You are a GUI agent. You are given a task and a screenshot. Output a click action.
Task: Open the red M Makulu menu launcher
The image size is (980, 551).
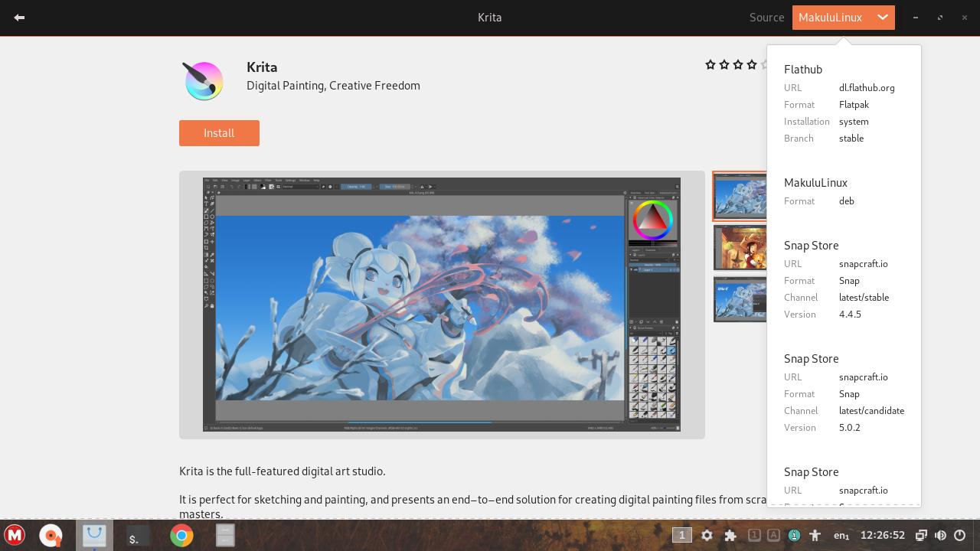(x=15, y=535)
